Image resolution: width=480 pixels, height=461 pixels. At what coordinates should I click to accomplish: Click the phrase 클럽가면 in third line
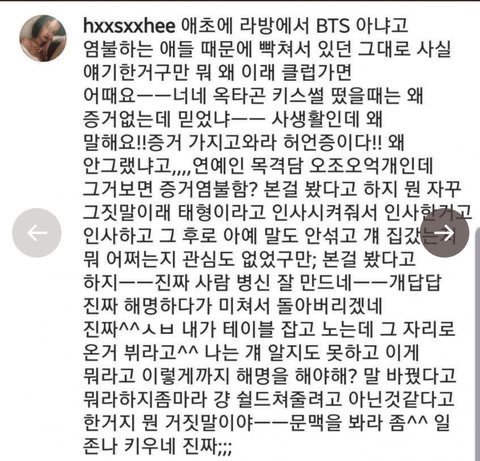(x=317, y=72)
